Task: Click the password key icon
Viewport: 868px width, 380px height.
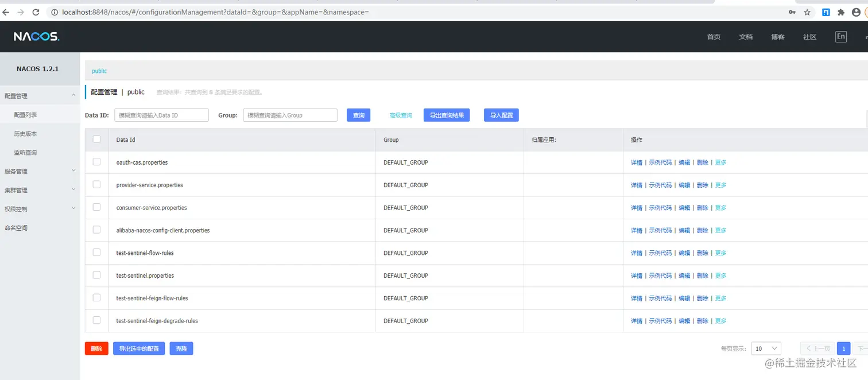Action: (x=792, y=12)
